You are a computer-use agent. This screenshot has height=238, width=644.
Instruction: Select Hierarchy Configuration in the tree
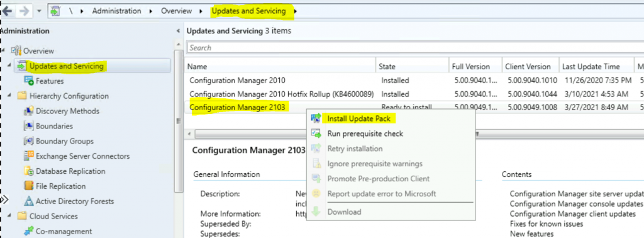click(69, 96)
